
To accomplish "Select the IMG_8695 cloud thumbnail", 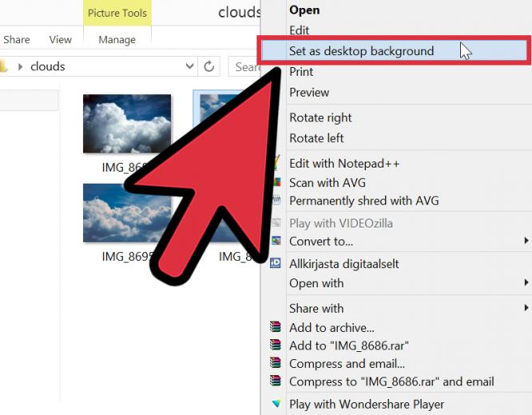I will (127, 213).
